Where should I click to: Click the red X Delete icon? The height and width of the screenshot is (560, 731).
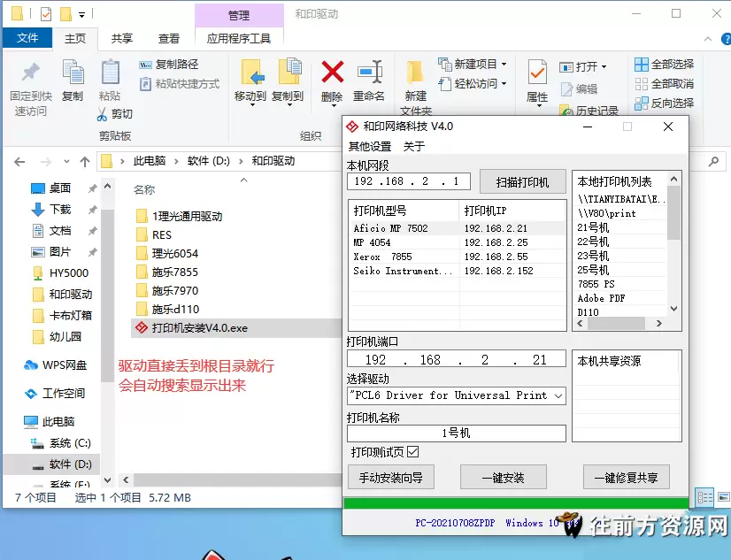[333, 73]
